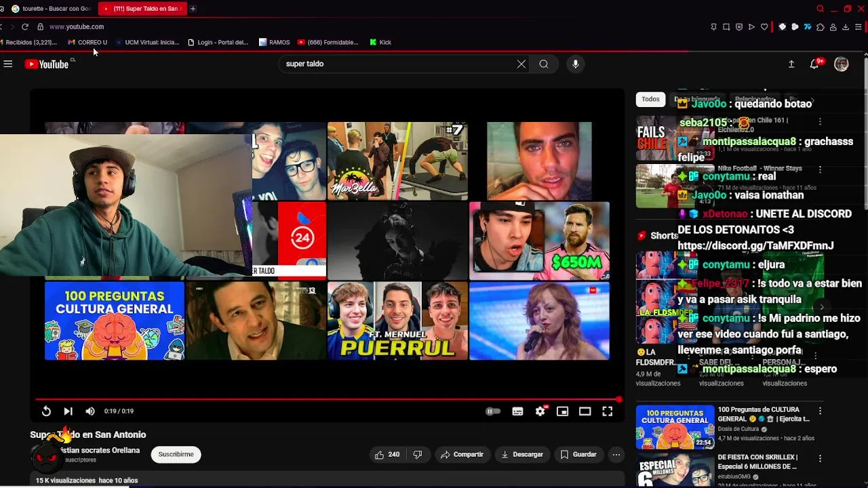Image resolution: width=868 pixels, height=488 pixels.
Task: Open YouTube notifications bell
Action: [814, 64]
